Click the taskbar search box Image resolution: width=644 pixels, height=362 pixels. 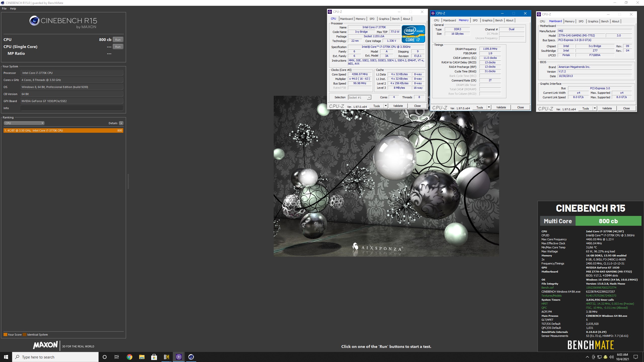click(x=55, y=357)
